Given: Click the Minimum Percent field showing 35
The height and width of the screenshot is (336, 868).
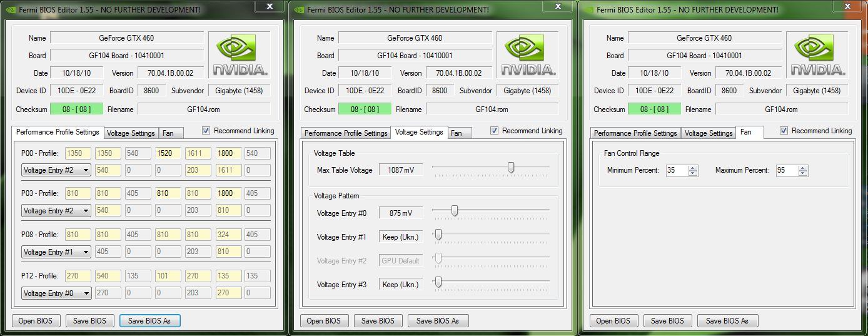Looking at the screenshot, I should [677, 170].
